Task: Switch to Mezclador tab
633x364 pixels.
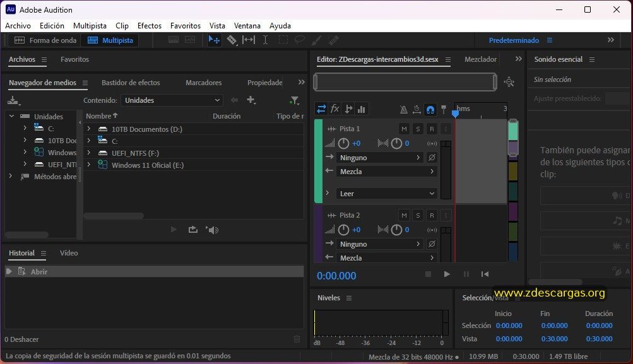Action: (480, 59)
